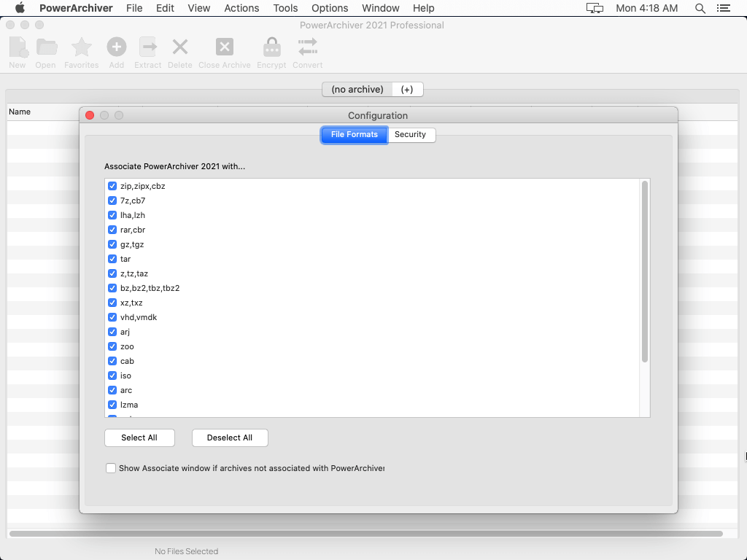Open the Edit menu
Viewport: 747px width, 560px height.
coord(165,8)
